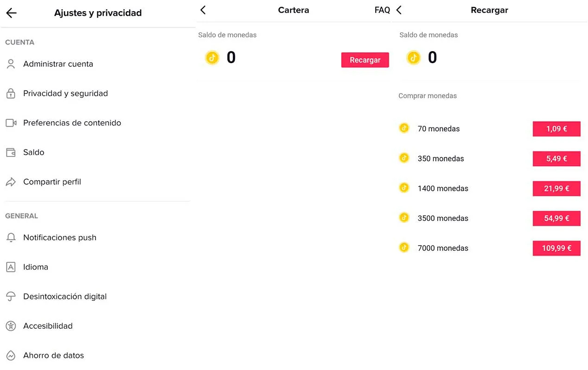
Task: Click the accessibility figure icon
Action: pyautogui.click(x=11, y=326)
